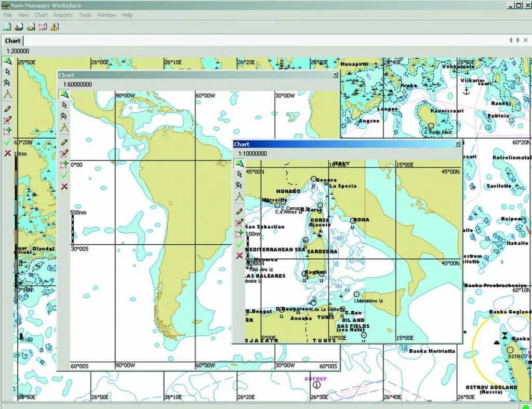The height and width of the screenshot is (409, 532).
Task: Select query pointer tool in 1:10000000 window
Action: [239, 186]
